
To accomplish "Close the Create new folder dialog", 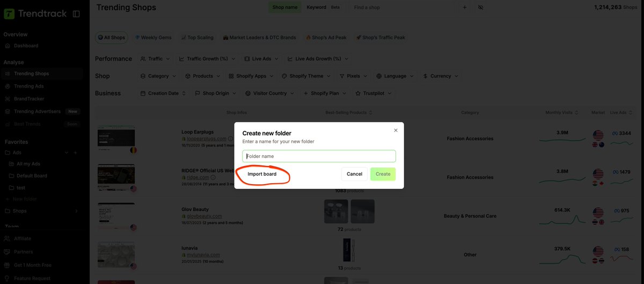I will coord(396,130).
